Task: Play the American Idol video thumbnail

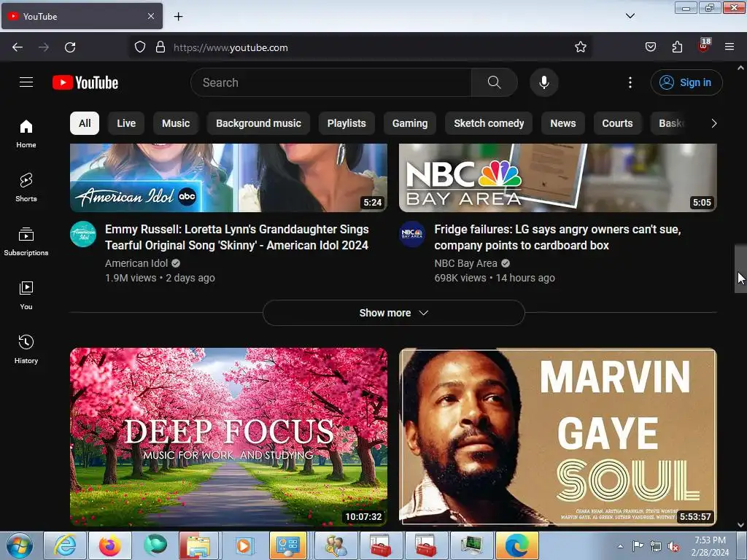Action: (x=228, y=178)
